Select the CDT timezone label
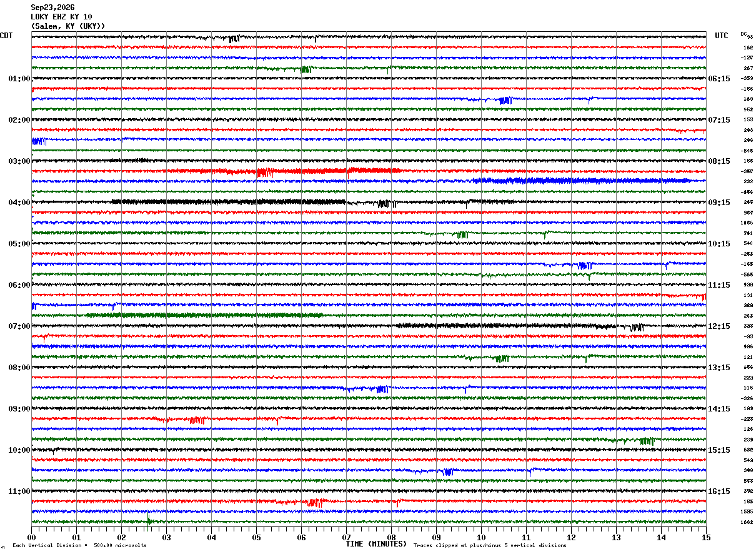756x554 pixels. 6,36
